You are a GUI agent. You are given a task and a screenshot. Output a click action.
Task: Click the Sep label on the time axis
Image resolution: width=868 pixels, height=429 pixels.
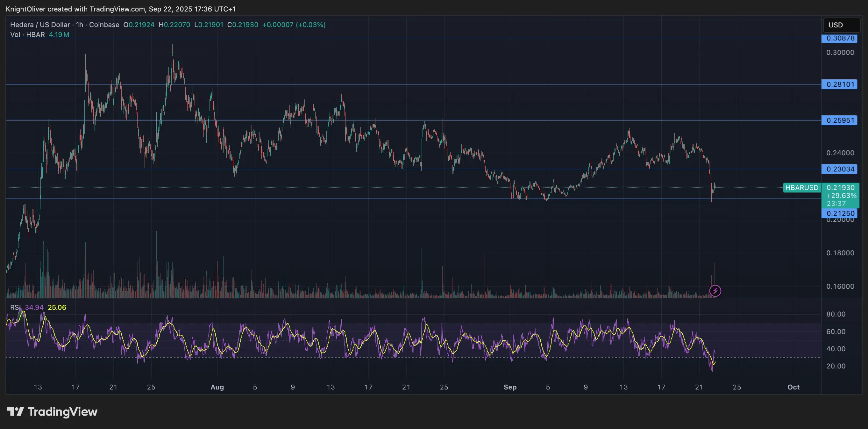pyautogui.click(x=510, y=387)
